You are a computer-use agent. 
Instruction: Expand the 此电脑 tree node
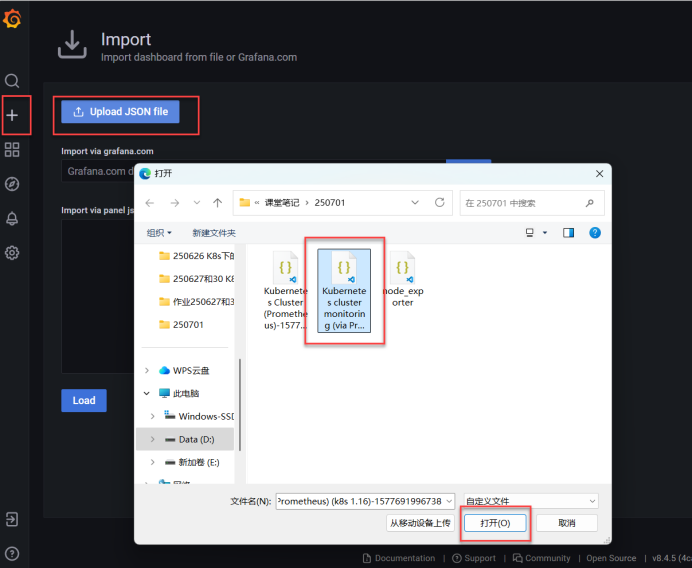tap(149, 393)
